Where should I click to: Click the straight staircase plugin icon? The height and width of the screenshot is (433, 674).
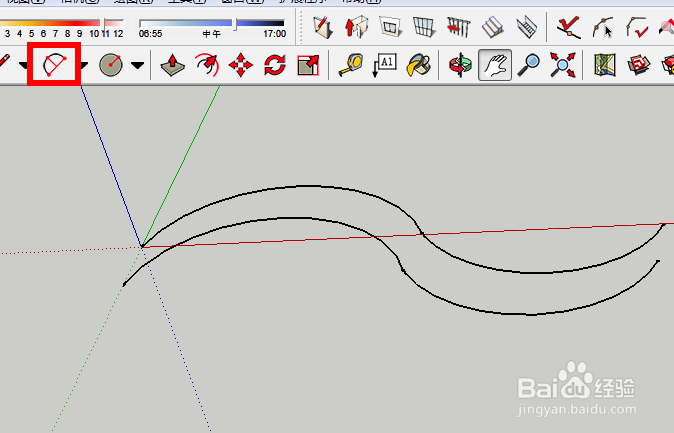pyautogui.click(x=493, y=27)
